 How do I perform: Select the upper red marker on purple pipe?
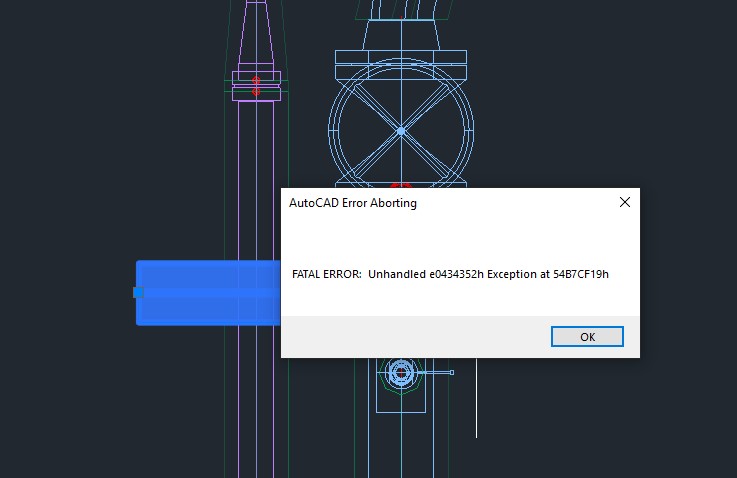pyautogui.click(x=256, y=81)
